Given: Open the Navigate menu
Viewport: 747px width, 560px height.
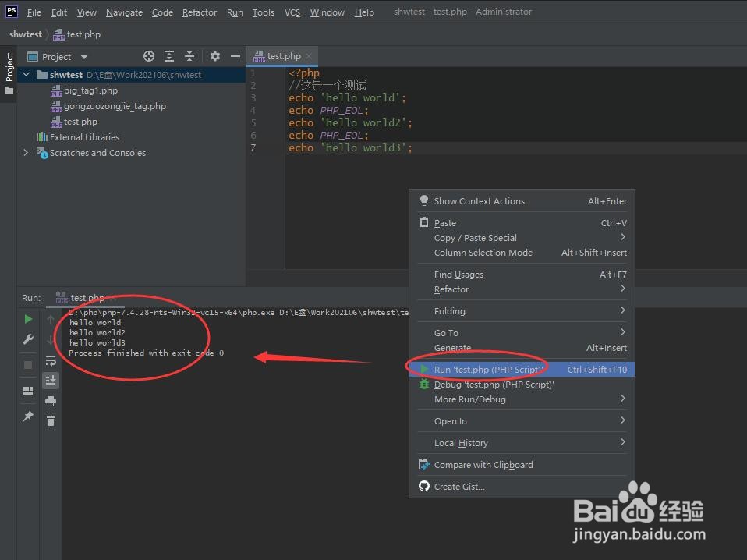Looking at the screenshot, I should pyautogui.click(x=124, y=12).
